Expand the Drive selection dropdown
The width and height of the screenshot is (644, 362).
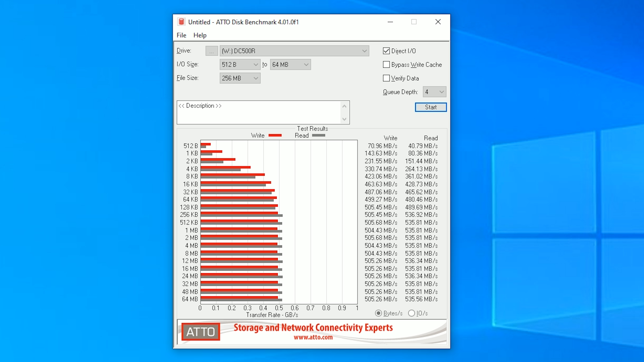(294, 51)
